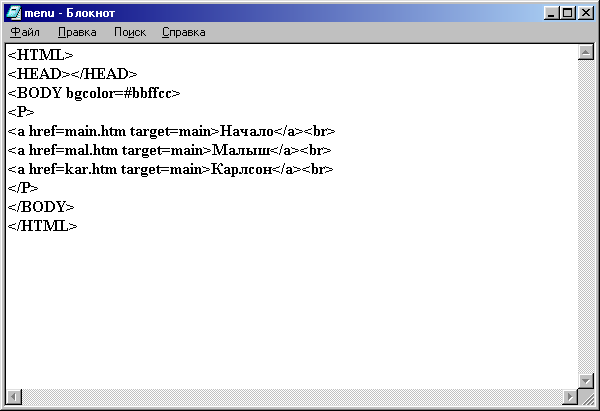Click the Notepad icon in title bar
The width and height of the screenshot is (600, 411).
[x=13, y=13]
